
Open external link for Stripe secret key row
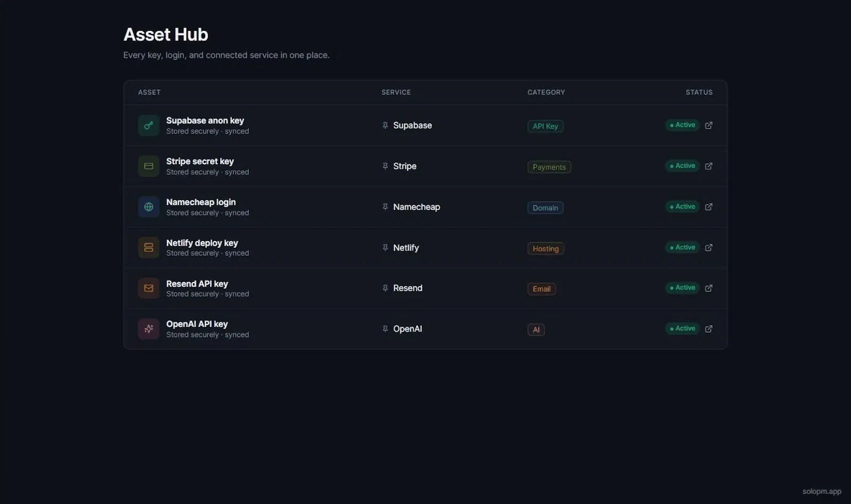click(x=708, y=166)
